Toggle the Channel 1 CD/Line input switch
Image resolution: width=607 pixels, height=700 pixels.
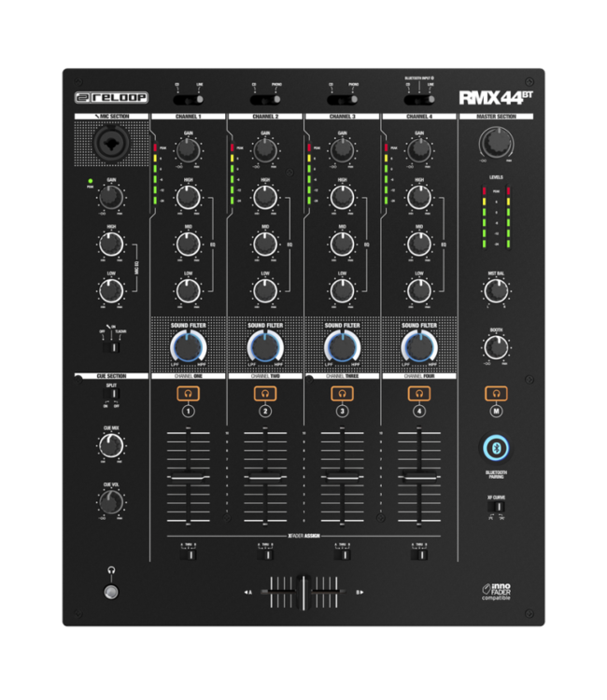coord(188,100)
